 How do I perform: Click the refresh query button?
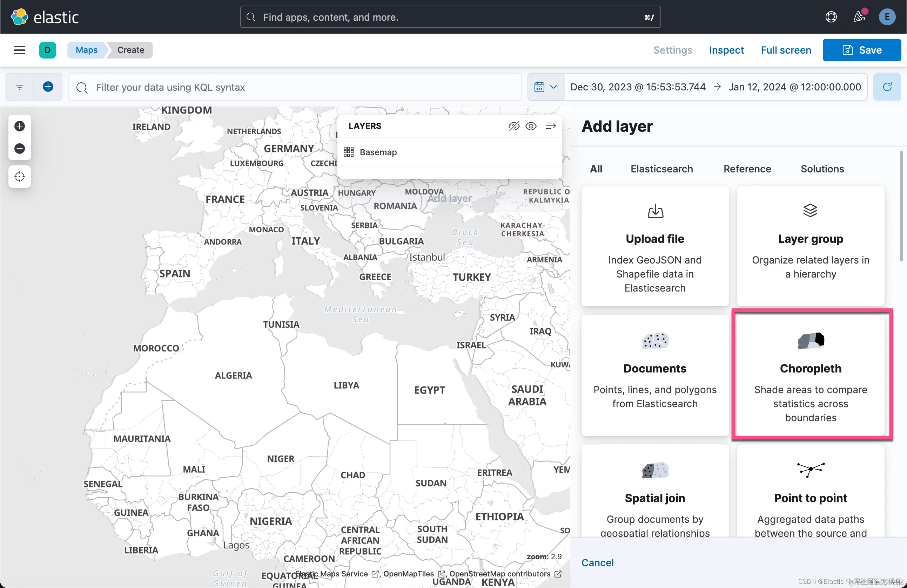tap(887, 87)
